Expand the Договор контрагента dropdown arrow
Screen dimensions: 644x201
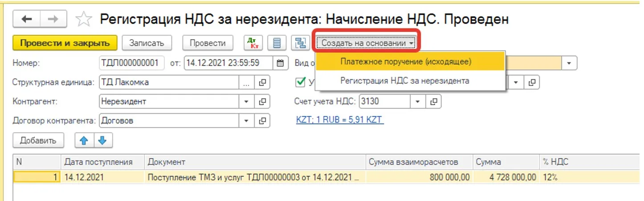[x=247, y=121]
